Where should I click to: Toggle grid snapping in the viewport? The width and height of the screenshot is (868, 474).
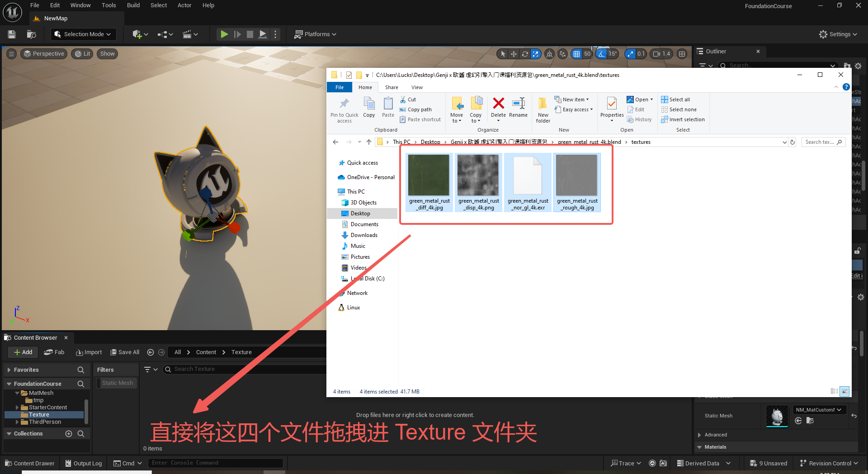coord(576,54)
